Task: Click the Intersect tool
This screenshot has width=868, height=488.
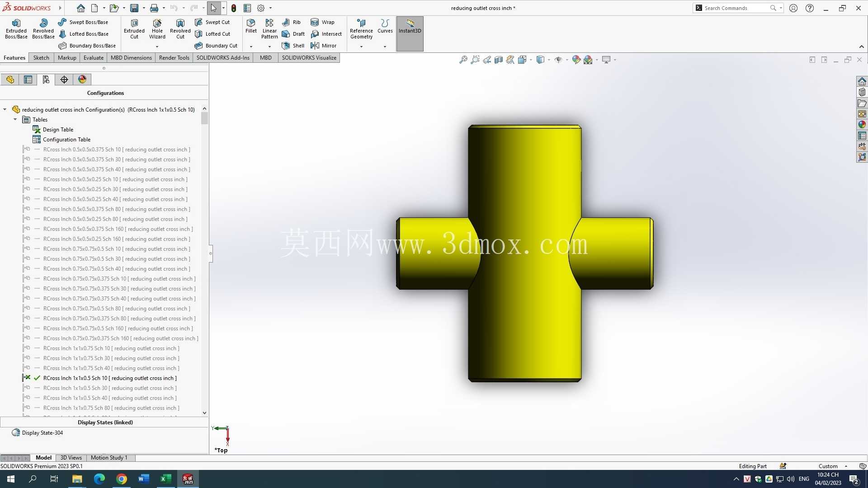Action: pos(326,34)
